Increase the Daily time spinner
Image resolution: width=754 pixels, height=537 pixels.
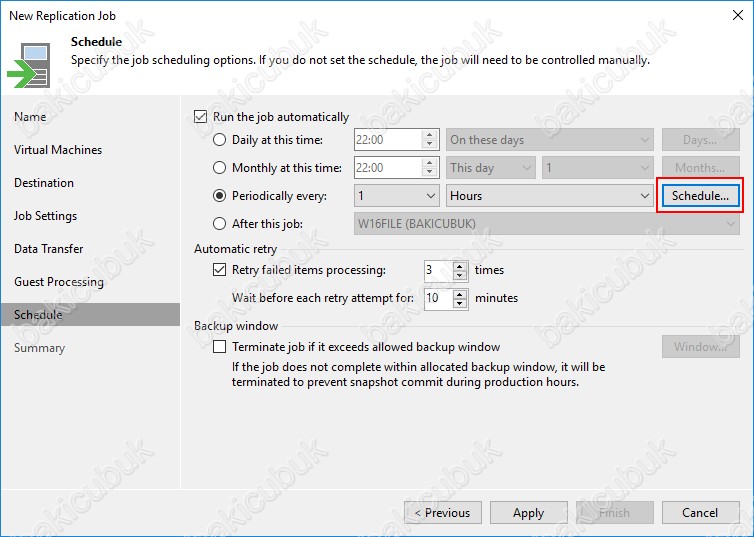tap(429, 135)
